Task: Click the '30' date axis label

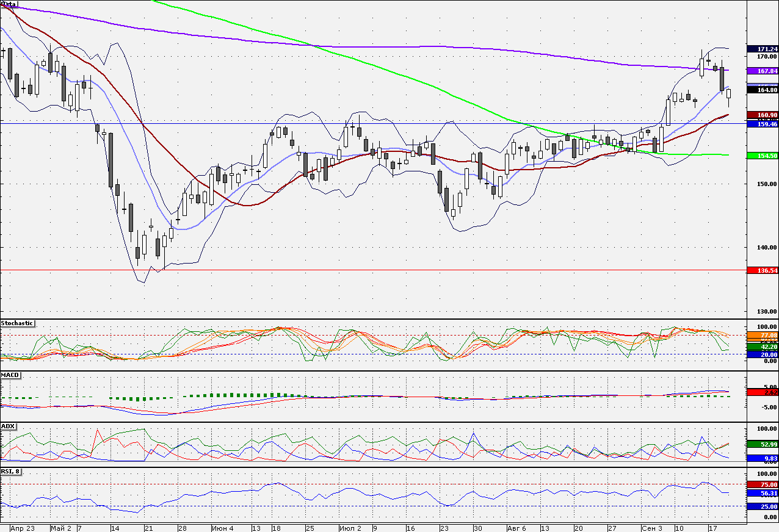Action: [478, 528]
